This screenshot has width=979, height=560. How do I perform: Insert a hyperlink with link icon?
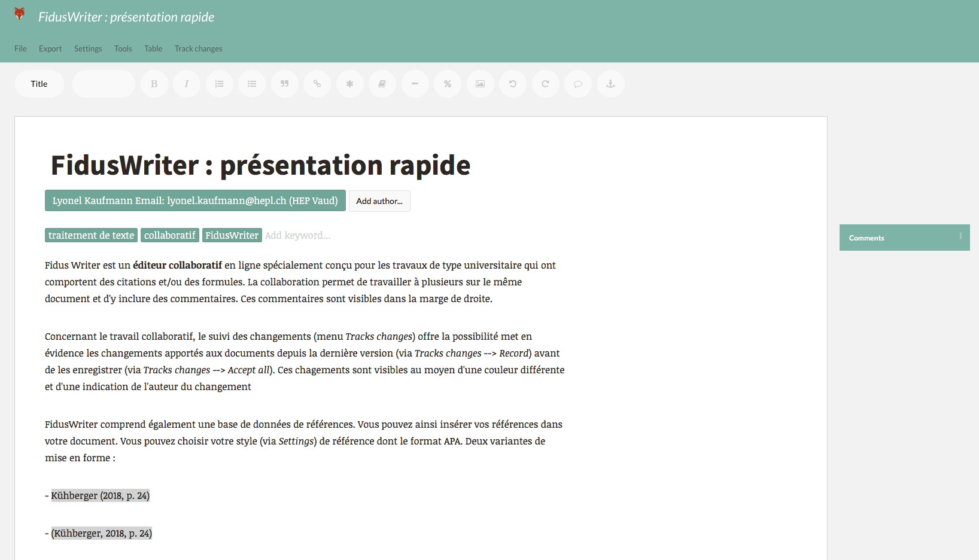click(x=317, y=84)
